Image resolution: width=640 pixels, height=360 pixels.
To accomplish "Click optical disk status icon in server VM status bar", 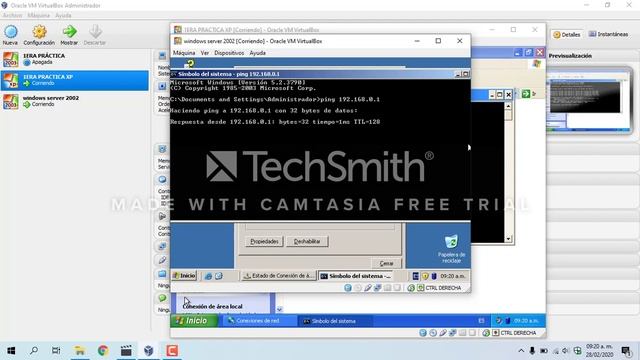I will [x=358, y=288].
